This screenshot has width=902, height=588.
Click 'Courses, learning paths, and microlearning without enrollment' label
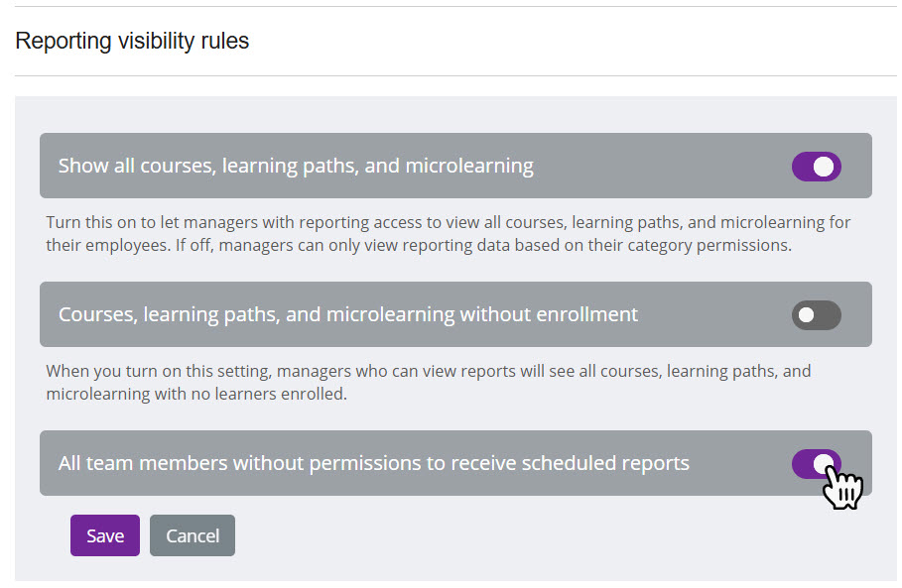point(347,315)
